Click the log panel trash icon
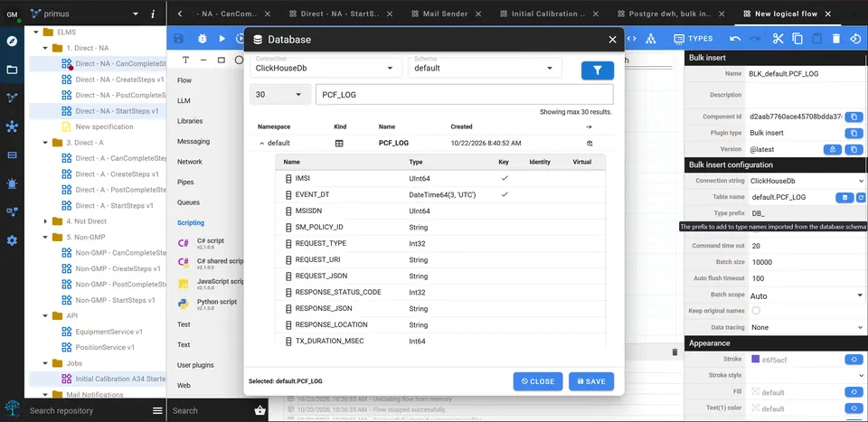 (x=675, y=352)
